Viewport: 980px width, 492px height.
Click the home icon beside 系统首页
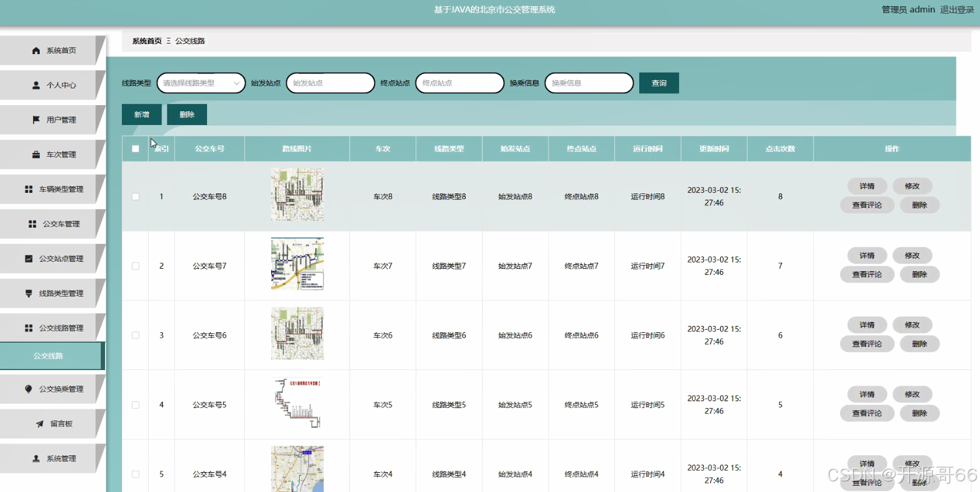pyautogui.click(x=36, y=50)
